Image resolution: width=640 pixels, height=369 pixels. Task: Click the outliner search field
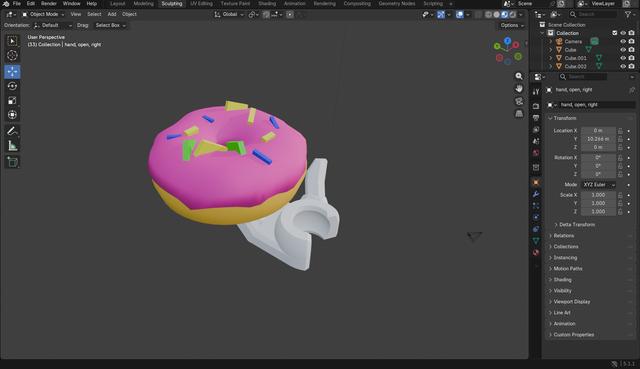click(593, 14)
